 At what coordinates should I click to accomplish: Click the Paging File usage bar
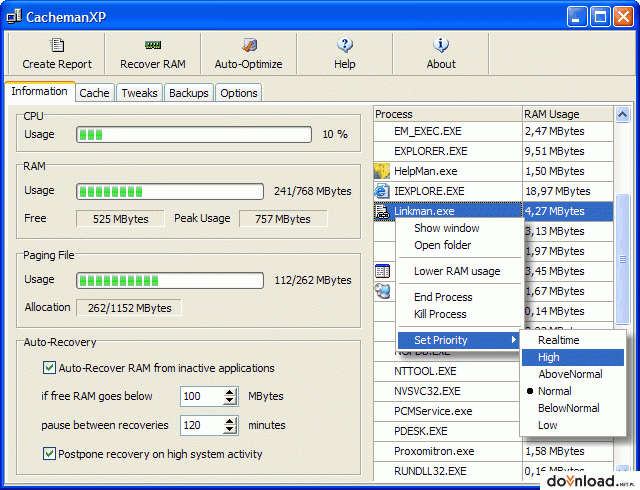pyautogui.click(x=170, y=280)
